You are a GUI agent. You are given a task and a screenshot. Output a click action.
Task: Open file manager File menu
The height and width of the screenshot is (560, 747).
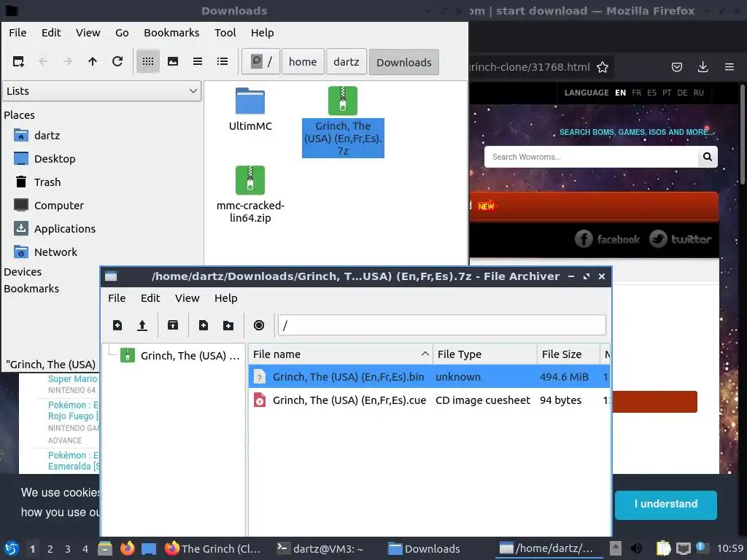18,33
